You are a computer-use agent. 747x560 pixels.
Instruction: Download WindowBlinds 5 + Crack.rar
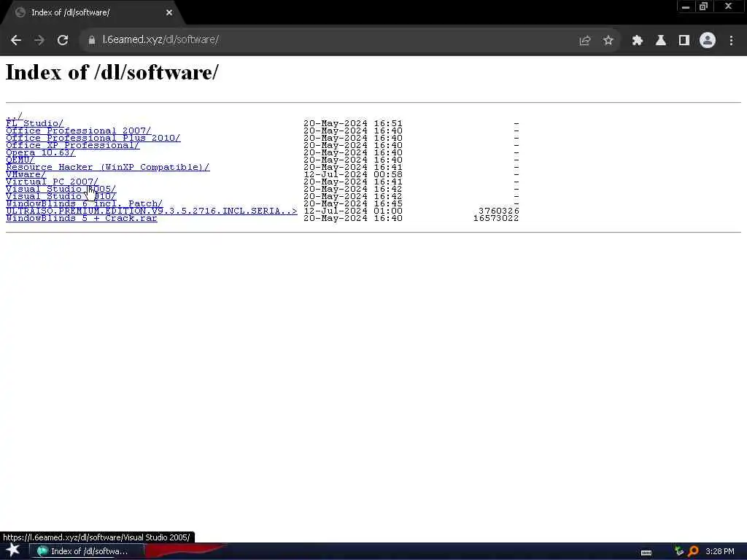coord(82,218)
